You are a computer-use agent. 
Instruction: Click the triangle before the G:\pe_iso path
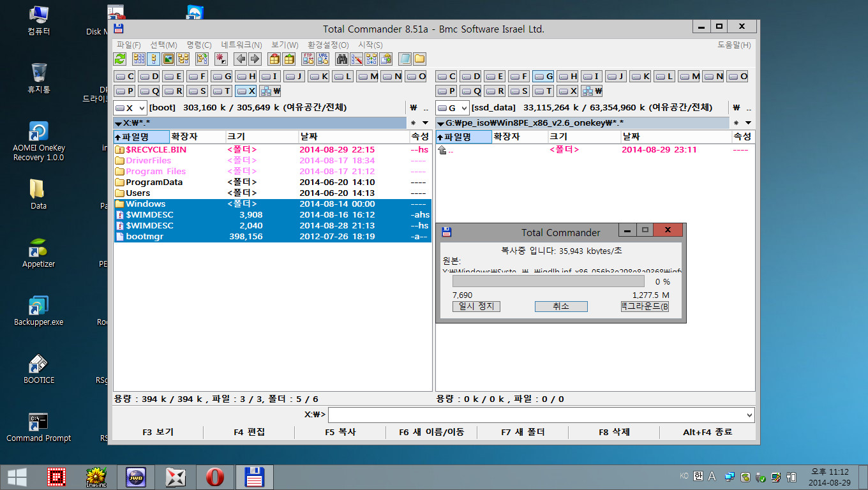coord(441,123)
